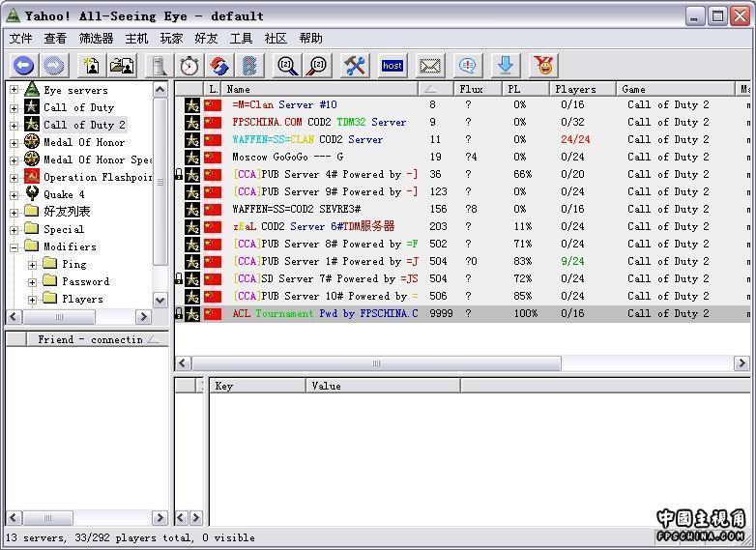Open the 查看 menu
This screenshot has height=550, width=756.
point(55,38)
